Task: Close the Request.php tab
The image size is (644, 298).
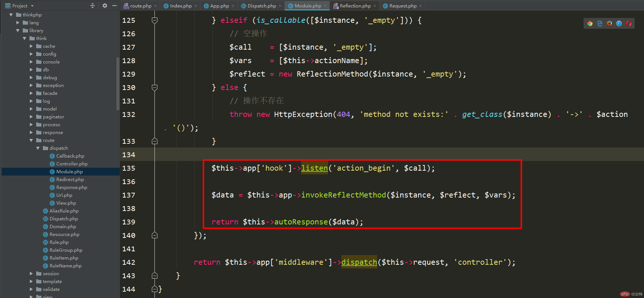Action: (421, 6)
